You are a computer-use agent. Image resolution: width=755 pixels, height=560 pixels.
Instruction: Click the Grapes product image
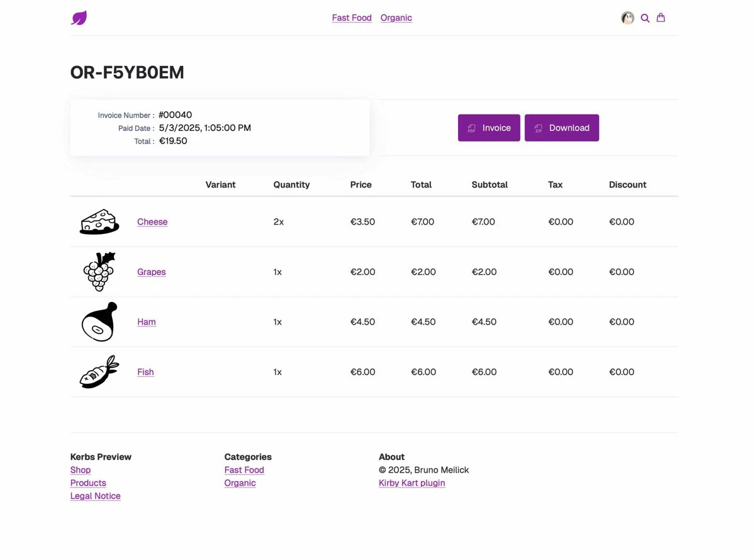click(x=99, y=272)
